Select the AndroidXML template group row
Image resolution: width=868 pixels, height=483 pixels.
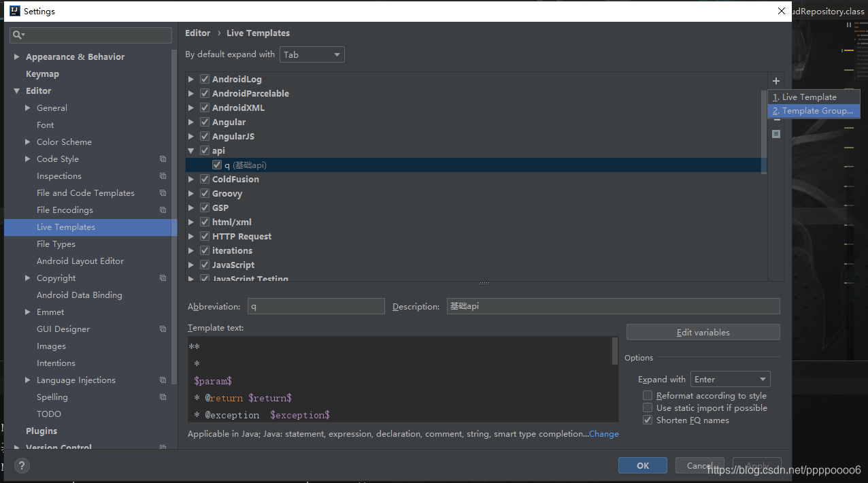(476, 108)
